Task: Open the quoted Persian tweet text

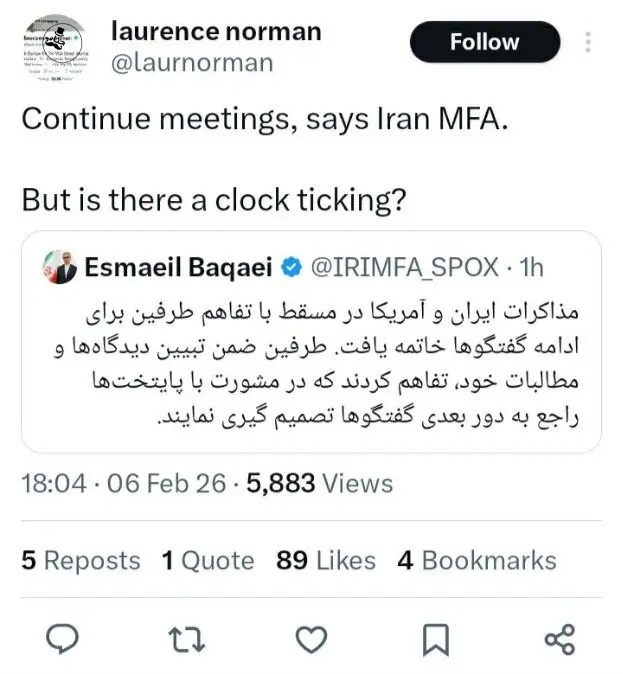Action: [x=312, y=365]
